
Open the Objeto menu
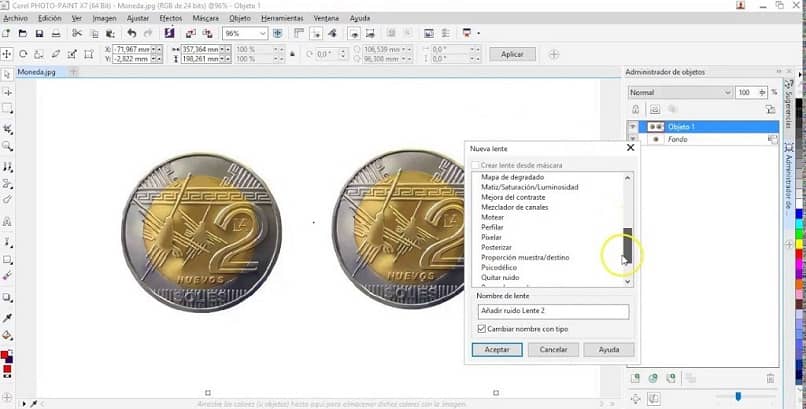[x=240, y=18]
